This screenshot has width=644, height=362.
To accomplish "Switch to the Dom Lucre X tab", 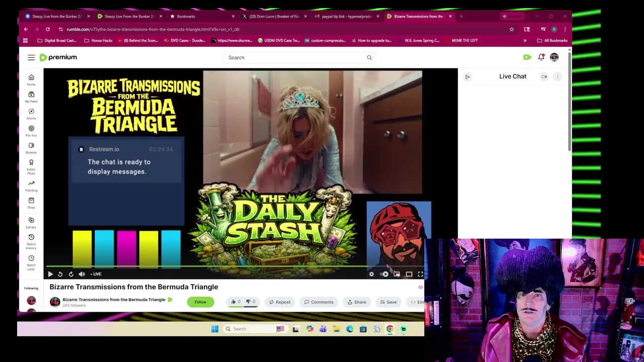I will (x=274, y=16).
